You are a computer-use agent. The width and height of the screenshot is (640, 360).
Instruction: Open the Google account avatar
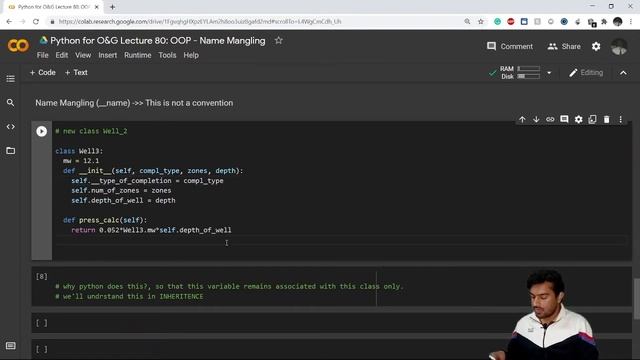pyautogui.click(x=619, y=47)
